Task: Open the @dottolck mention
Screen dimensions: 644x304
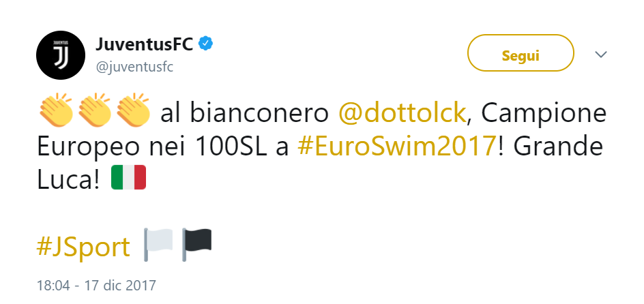Action: [402, 114]
